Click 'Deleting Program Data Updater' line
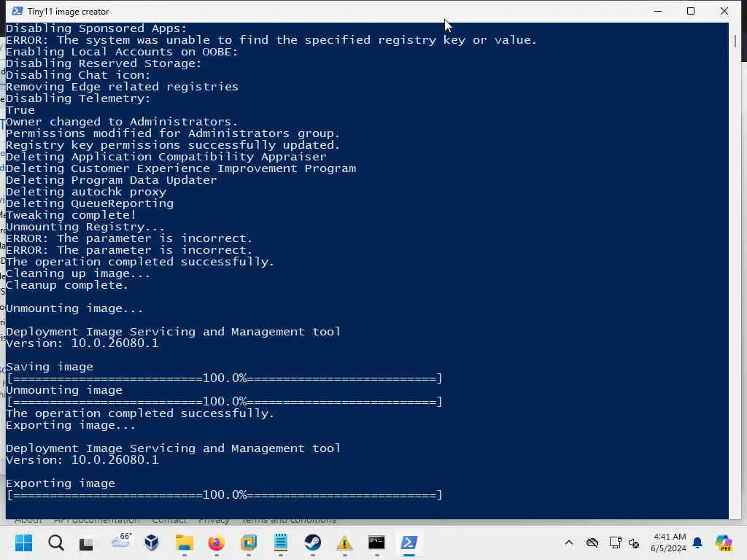 click(112, 180)
